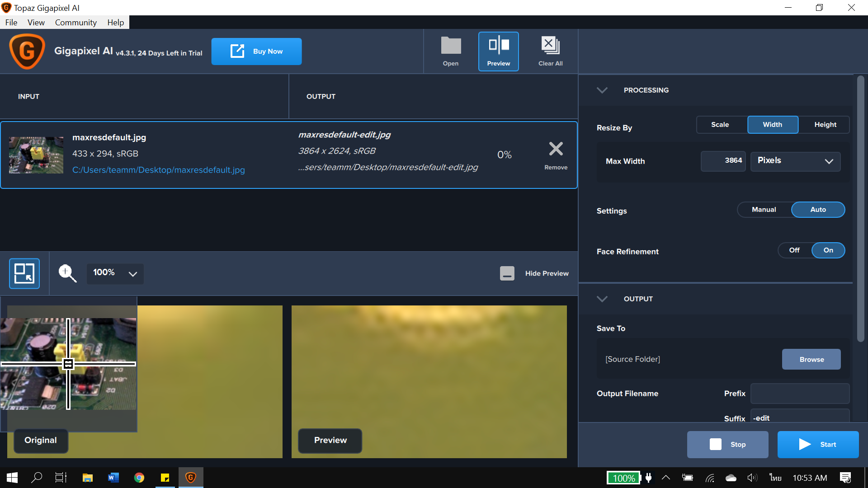Open Windows search from taskbar
This screenshot has height=488, width=868.
36,478
